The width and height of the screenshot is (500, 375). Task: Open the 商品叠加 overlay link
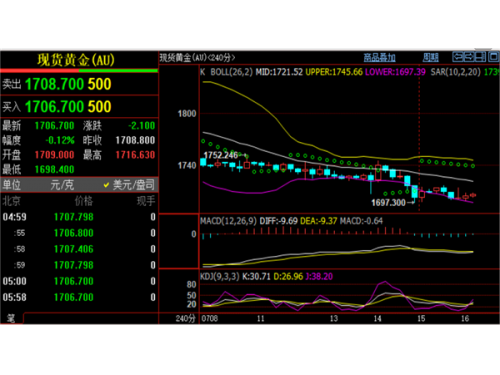[379, 57]
